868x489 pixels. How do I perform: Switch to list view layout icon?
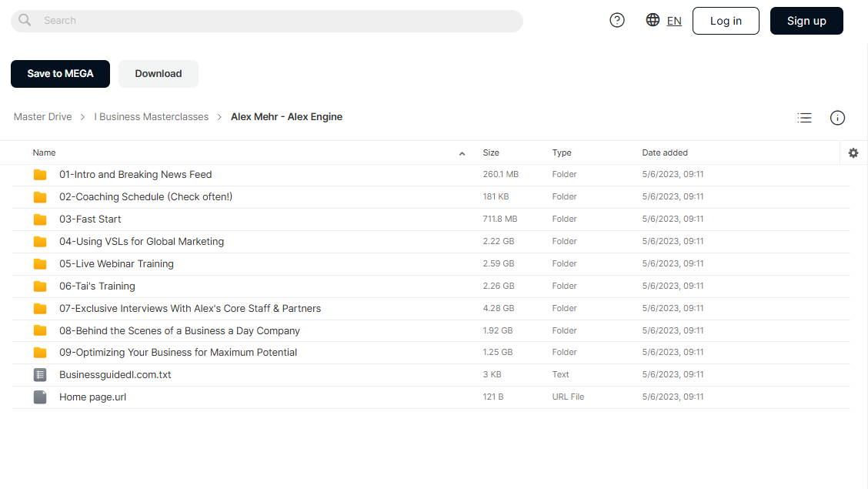pyautogui.click(x=804, y=117)
